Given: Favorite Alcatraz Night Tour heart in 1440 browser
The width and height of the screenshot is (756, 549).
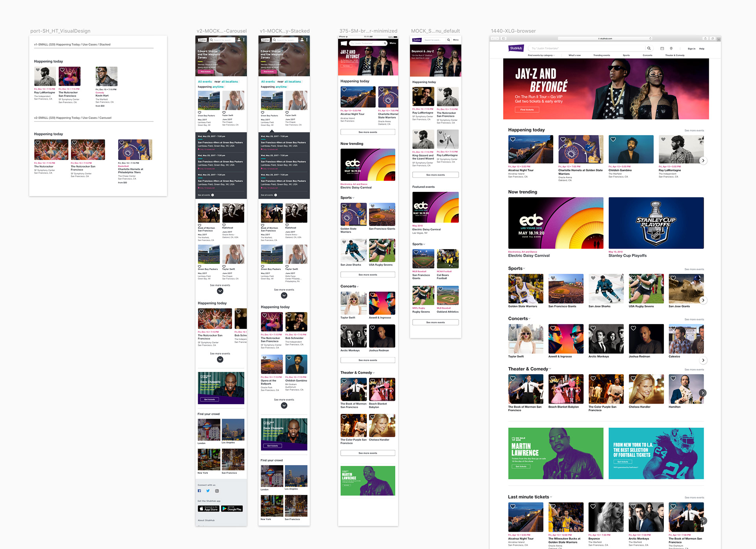Looking at the screenshot, I should click(513, 139).
